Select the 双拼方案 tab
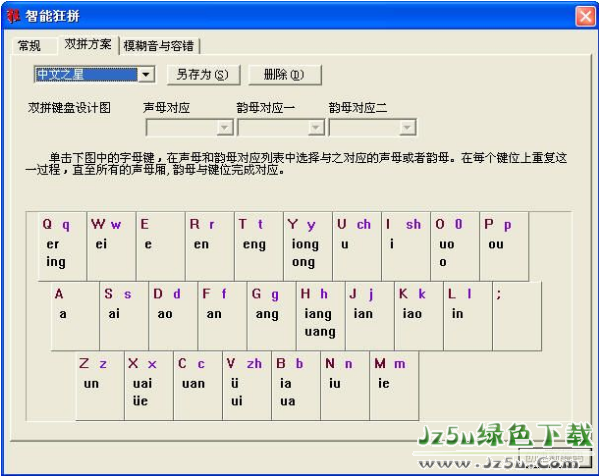 point(88,44)
